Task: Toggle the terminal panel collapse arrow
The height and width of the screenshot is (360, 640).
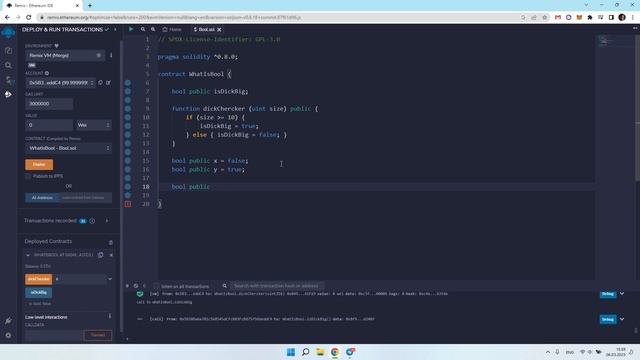Action: (127, 286)
